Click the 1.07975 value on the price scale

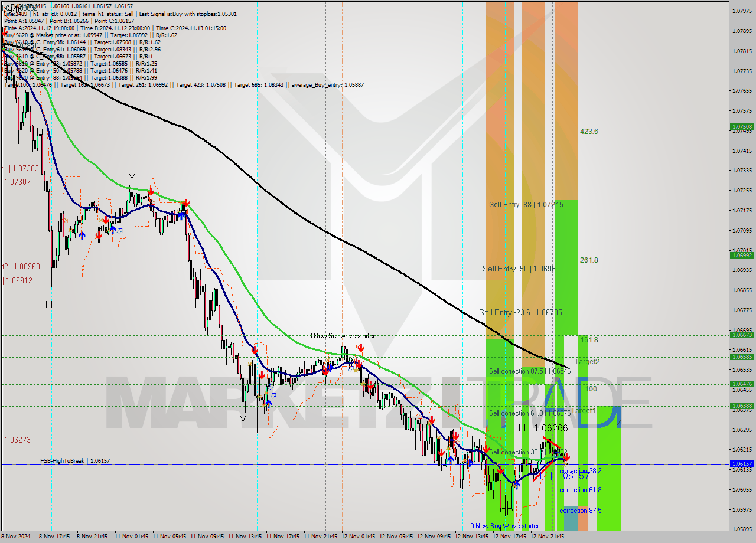pos(742,11)
